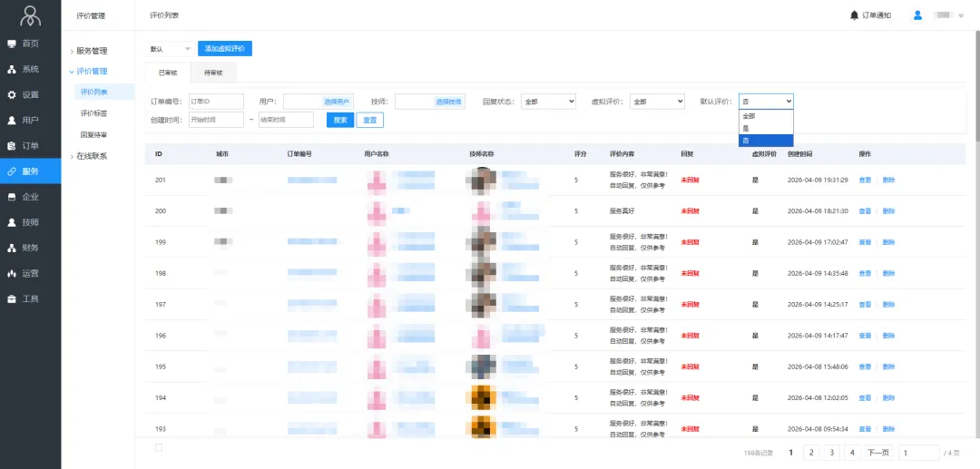Go to page 2 in pagination
Image resolution: width=980 pixels, height=469 pixels.
coord(811,452)
